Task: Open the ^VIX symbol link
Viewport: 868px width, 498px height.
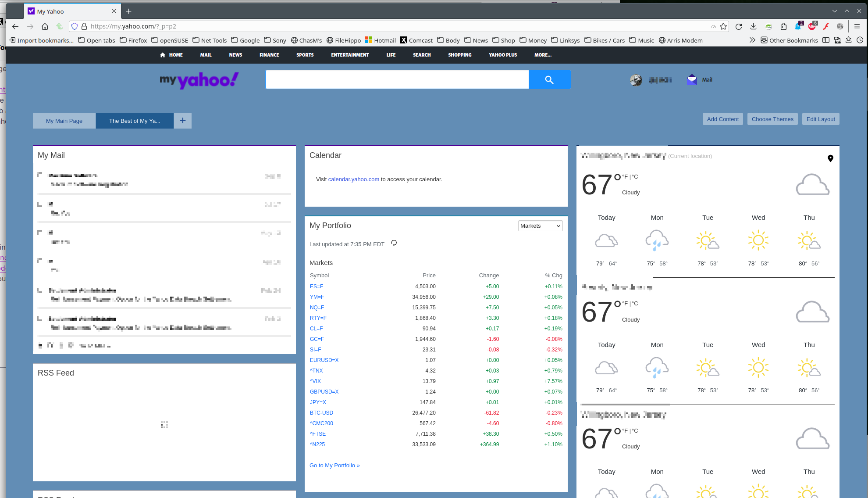Action: click(x=315, y=381)
